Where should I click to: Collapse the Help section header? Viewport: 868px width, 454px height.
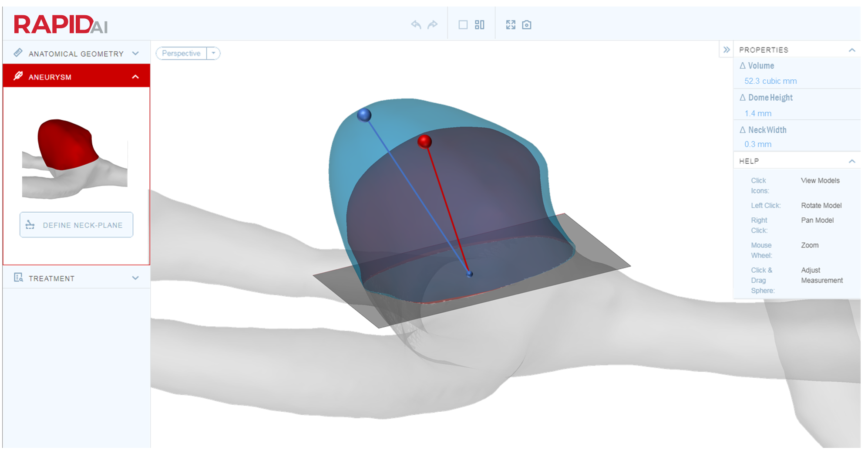pyautogui.click(x=852, y=161)
